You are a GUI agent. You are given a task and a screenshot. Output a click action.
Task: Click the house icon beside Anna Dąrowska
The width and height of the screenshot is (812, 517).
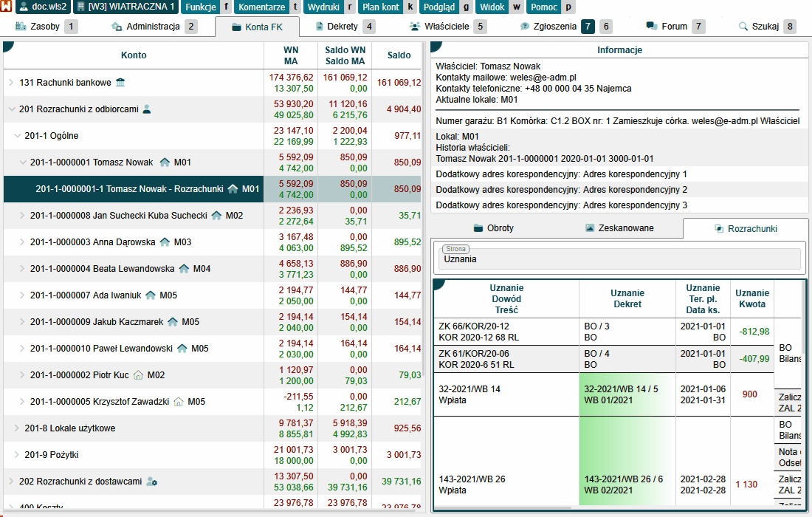pyautogui.click(x=164, y=242)
